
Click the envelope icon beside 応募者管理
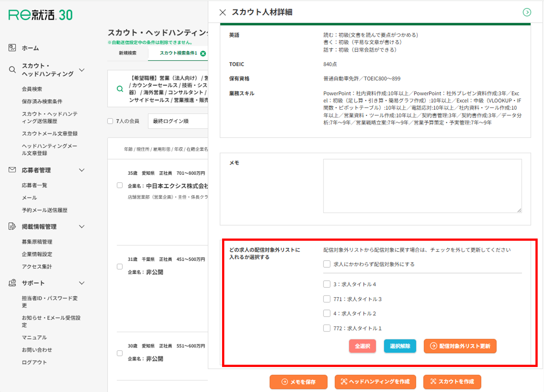pyautogui.click(x=12, y=170)
